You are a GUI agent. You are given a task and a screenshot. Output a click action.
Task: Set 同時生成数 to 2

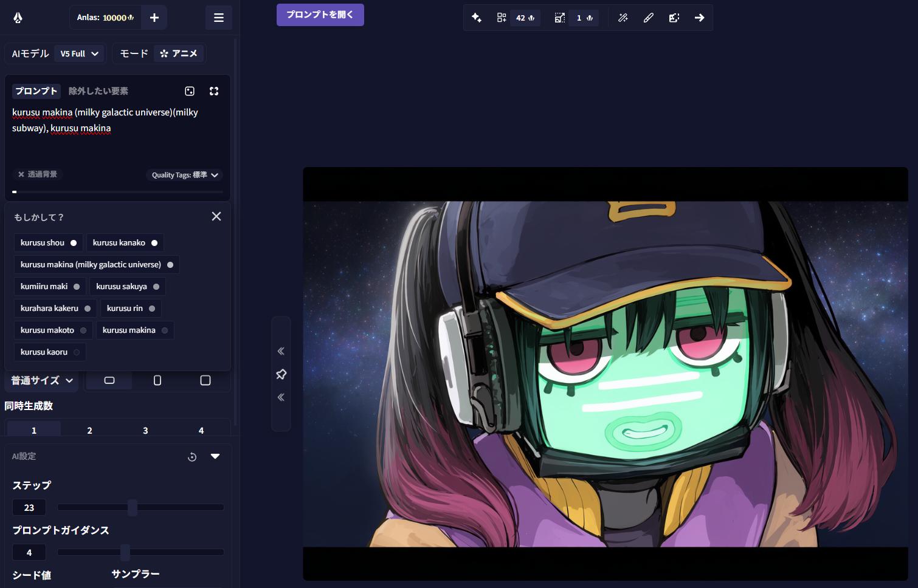click(89, 430)
